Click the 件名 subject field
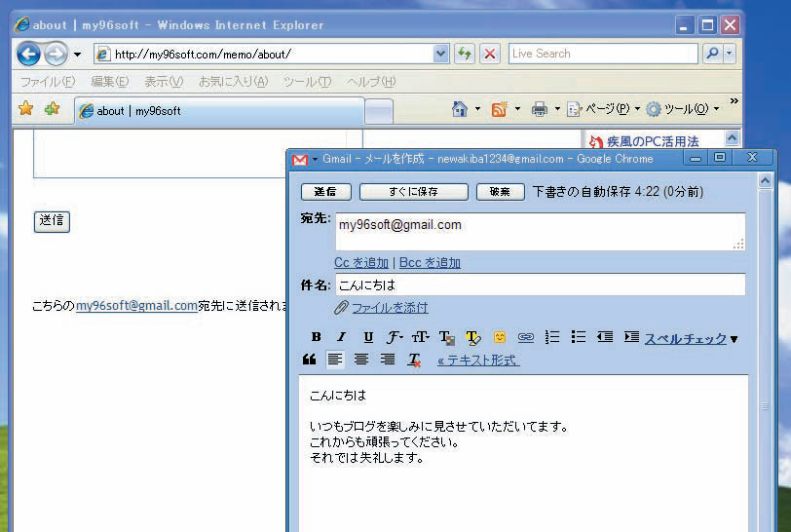791x532 pixels. (x=541, y=285)
